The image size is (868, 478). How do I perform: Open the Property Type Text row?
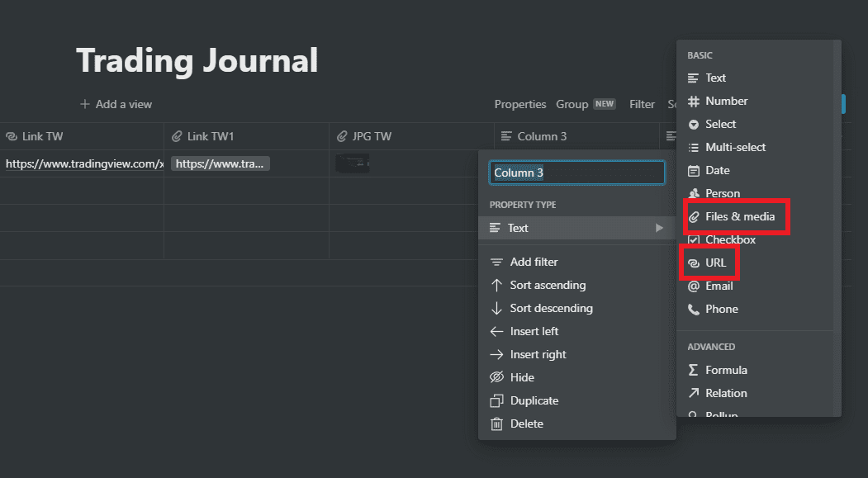[x=576, y=228]
